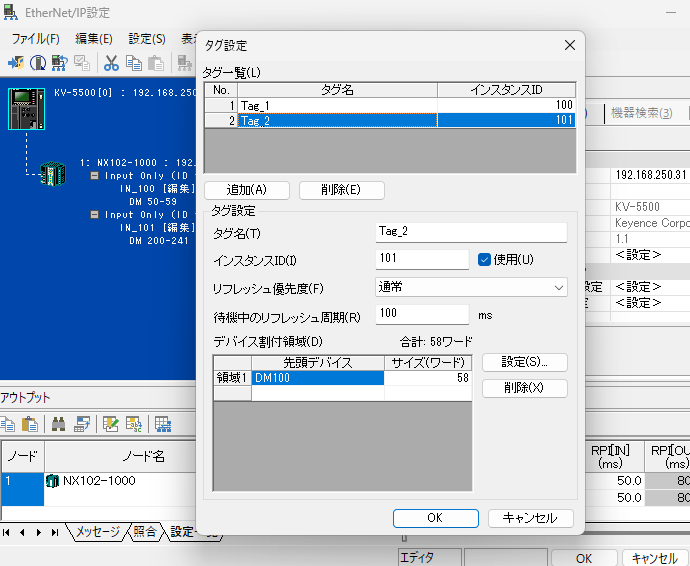Collapse the first Input Only tree node
Viewport: 690px width, 566px height.
tap(95, 175)
